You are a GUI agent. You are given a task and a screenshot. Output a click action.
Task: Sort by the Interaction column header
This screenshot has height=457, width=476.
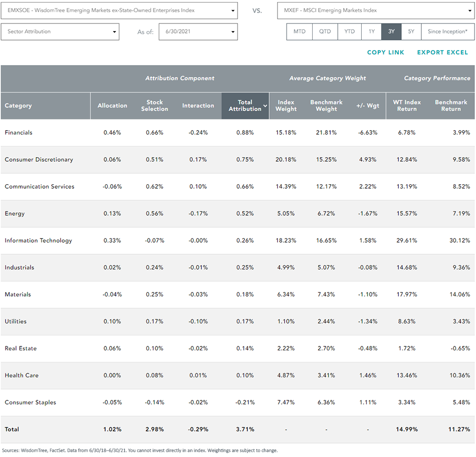tap(198, 106)
